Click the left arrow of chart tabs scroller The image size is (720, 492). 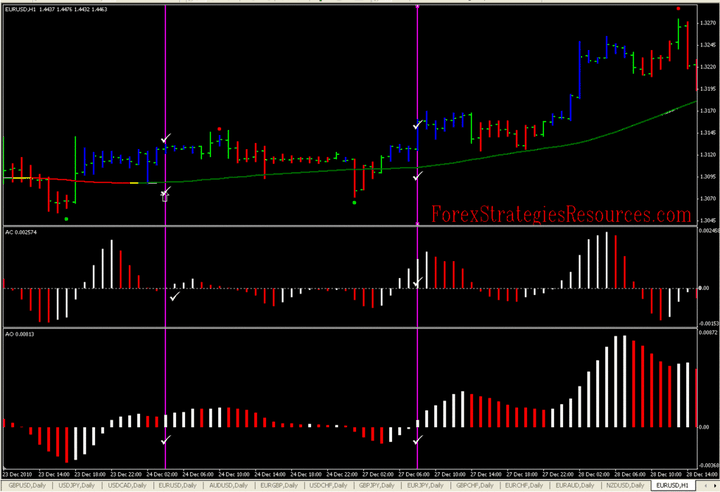click(x=705, y=486)
